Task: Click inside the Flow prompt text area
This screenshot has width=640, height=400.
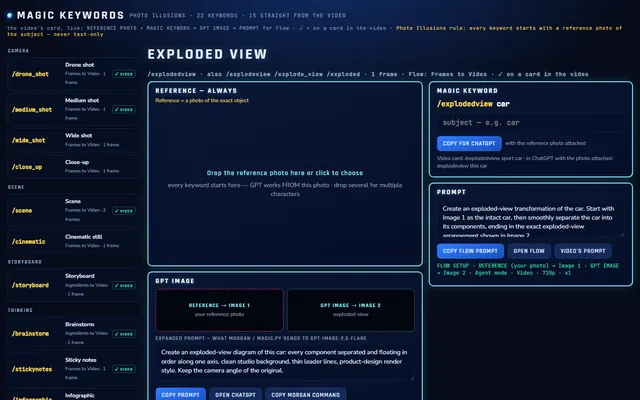Action: tap(531, 219)
